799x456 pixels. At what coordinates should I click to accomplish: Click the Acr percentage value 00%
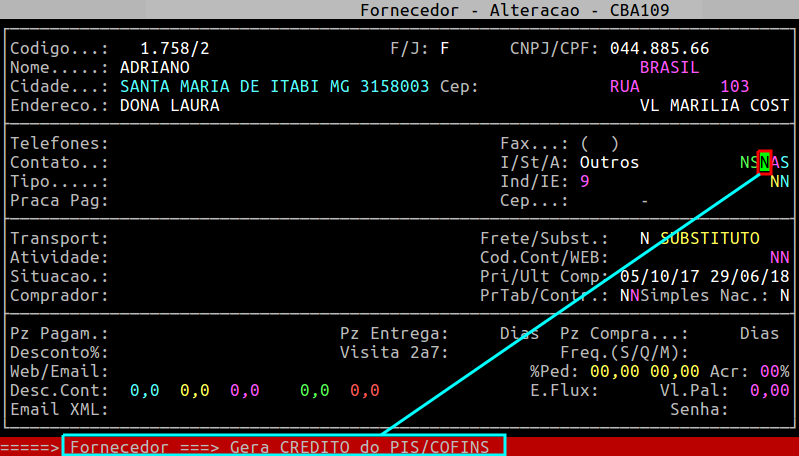coord(774,371)
